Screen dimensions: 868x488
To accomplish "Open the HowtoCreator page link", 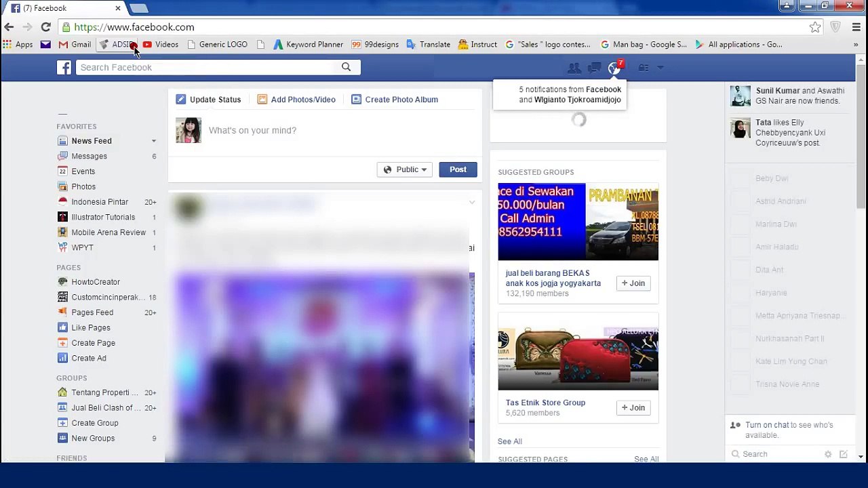I will tap(96, 282).
